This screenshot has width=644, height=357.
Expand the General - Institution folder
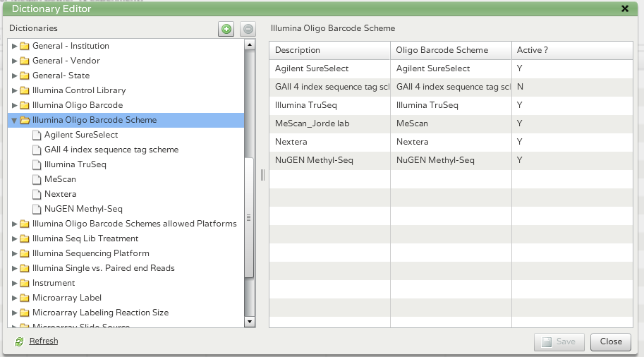coord(14,46)
